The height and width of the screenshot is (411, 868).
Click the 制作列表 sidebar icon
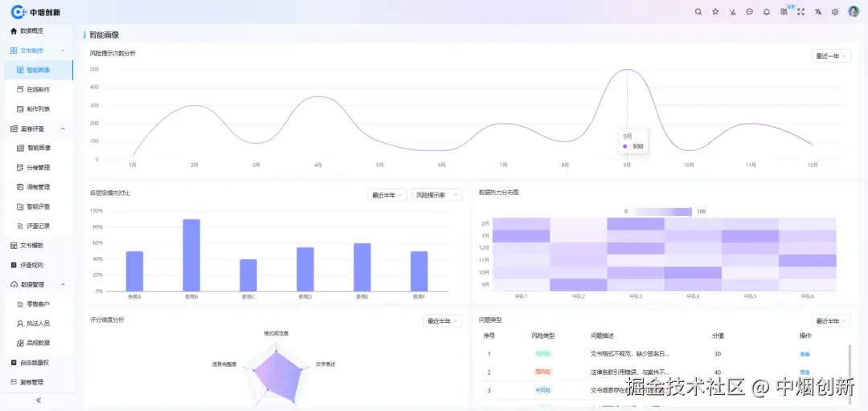(20, 109)
